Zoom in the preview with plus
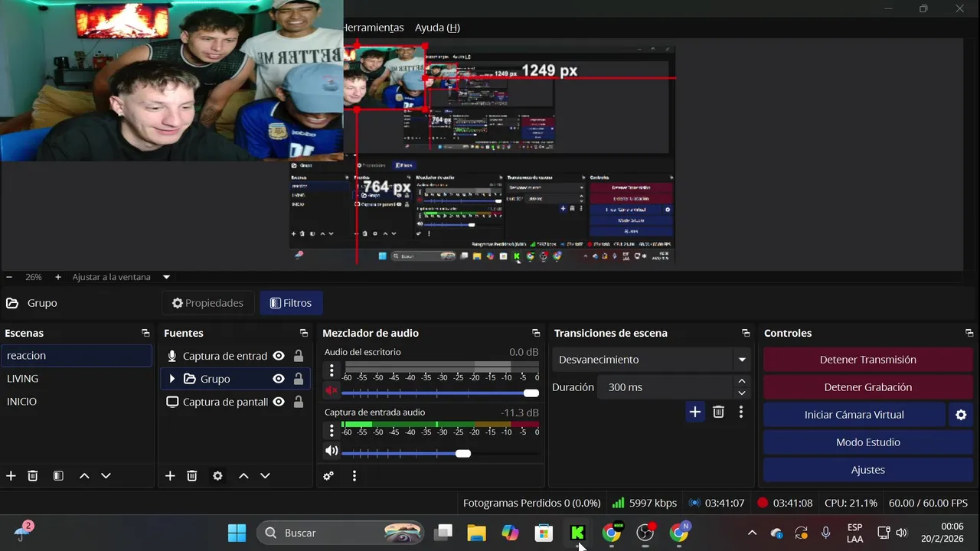The width and height of the screenshot is (980, 551). point(57,277)
